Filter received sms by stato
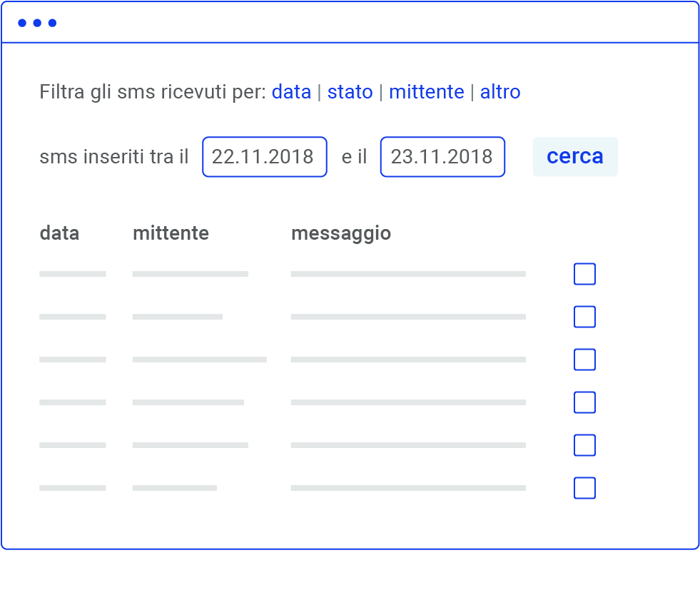Image resolution: width=700 pixels, height=600 pixels. 350,92
